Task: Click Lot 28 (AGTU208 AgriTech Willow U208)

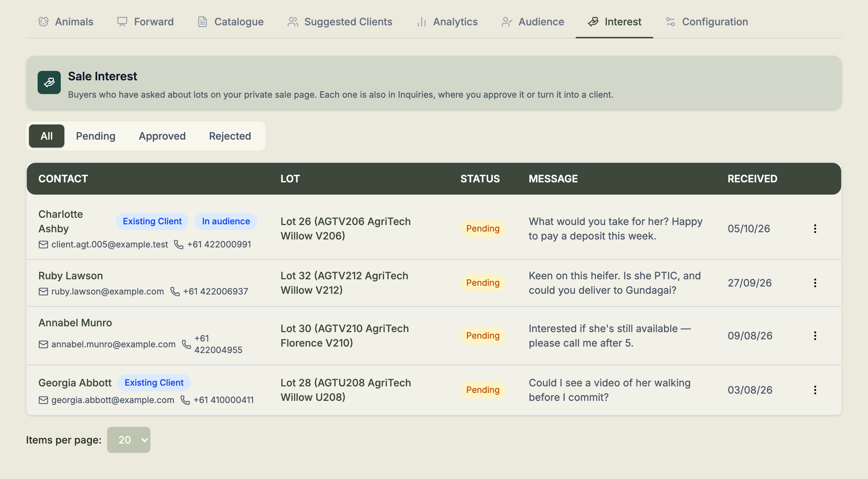Action: [x=346, y=390]
